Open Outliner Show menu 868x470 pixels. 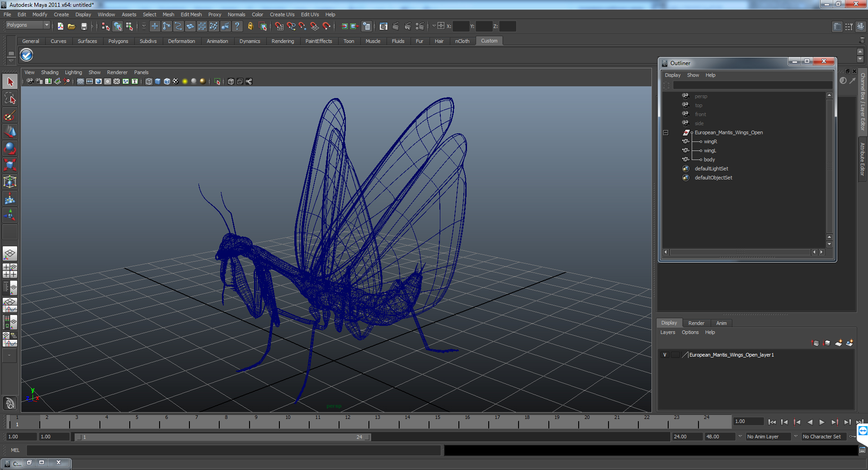pos(693,75)
